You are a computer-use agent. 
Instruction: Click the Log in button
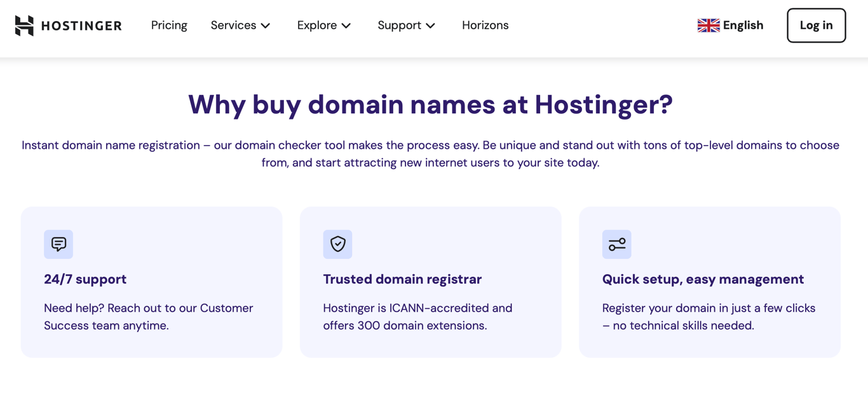pyautogui.click(x=816, y=25)
